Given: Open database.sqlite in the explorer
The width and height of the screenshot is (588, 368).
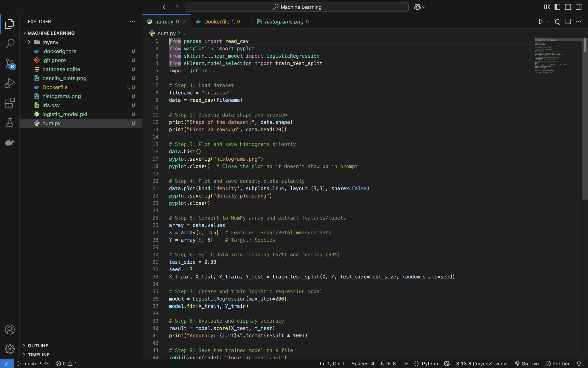Looking at the screenshot, I should click(80, 69).
